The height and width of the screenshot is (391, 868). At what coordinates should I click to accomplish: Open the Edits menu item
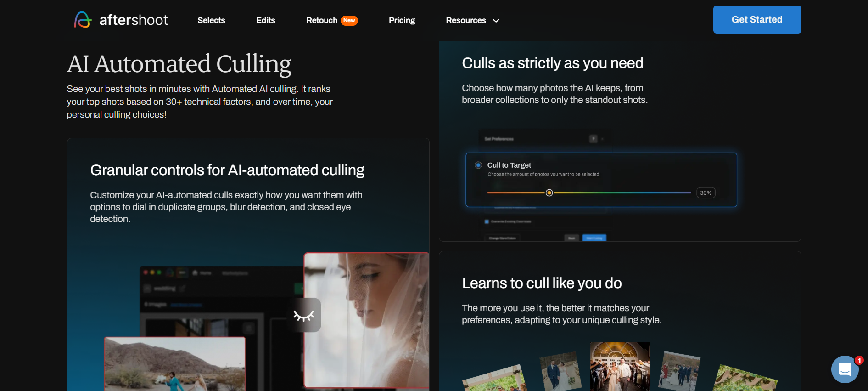[265, 20]
